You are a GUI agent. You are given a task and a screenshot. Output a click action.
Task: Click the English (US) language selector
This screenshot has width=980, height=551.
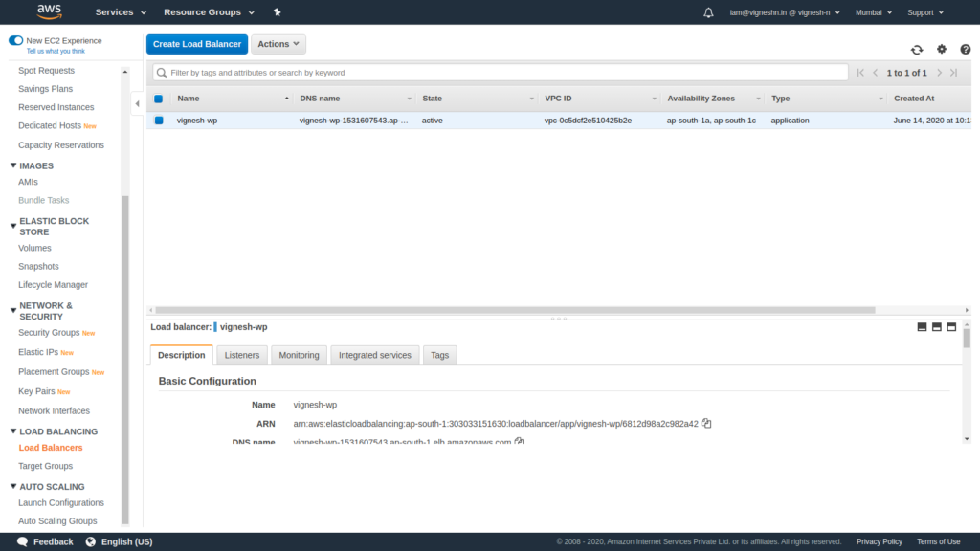[x=127, y=541]
